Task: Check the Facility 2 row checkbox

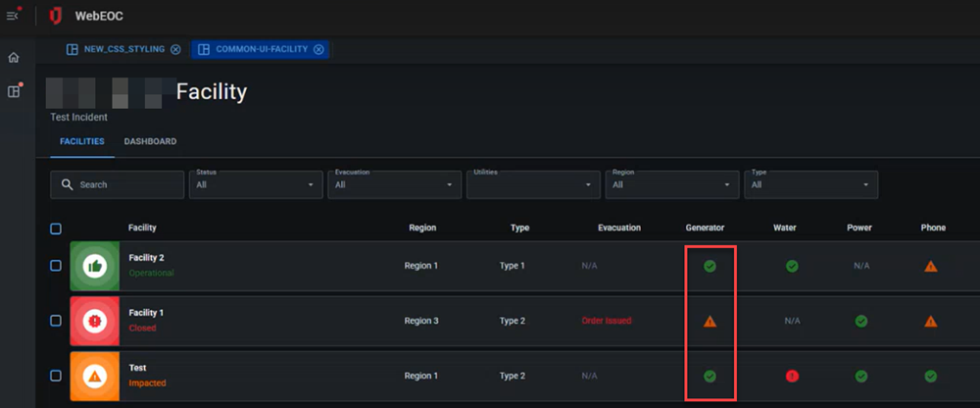Action: 56,266
